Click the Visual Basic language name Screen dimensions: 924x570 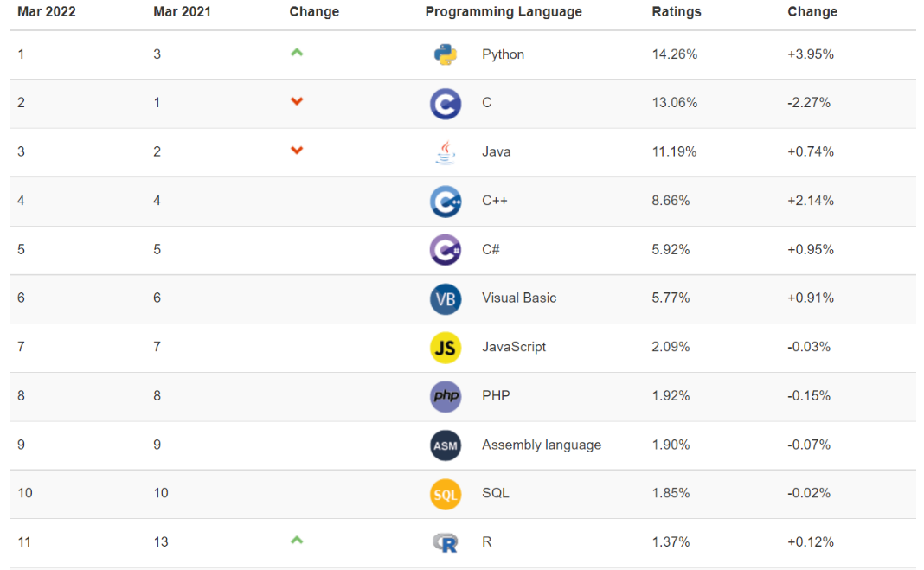(x=519, y=298)
